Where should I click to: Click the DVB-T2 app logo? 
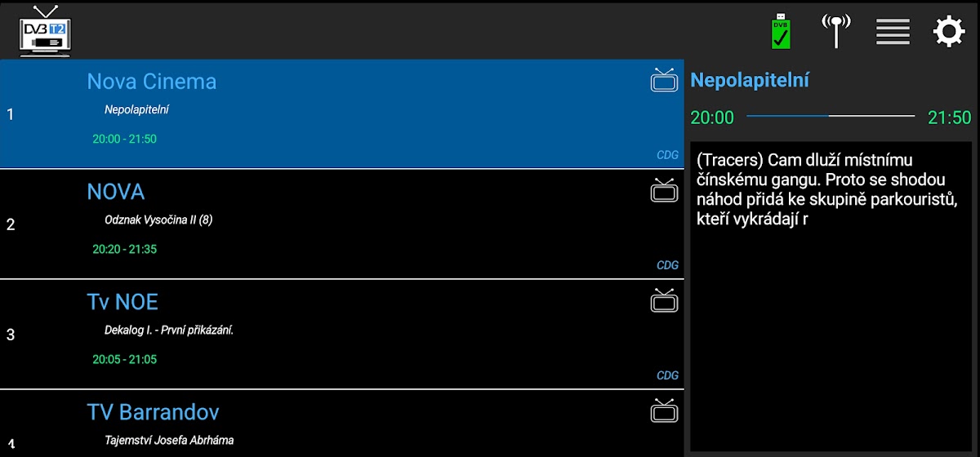pyautogui.click(x=47, y=30)
